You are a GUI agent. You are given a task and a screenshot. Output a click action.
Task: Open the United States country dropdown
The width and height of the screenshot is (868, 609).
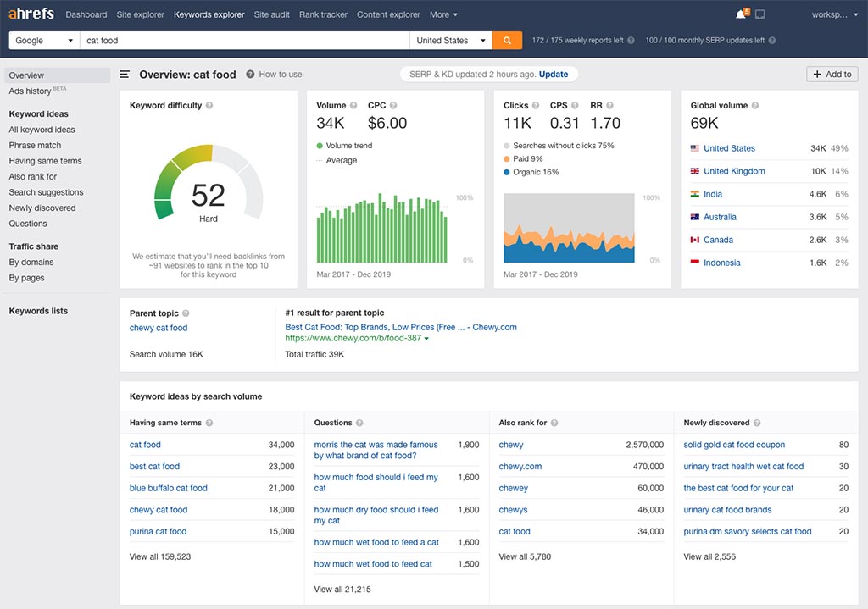[x=451, y=41]
